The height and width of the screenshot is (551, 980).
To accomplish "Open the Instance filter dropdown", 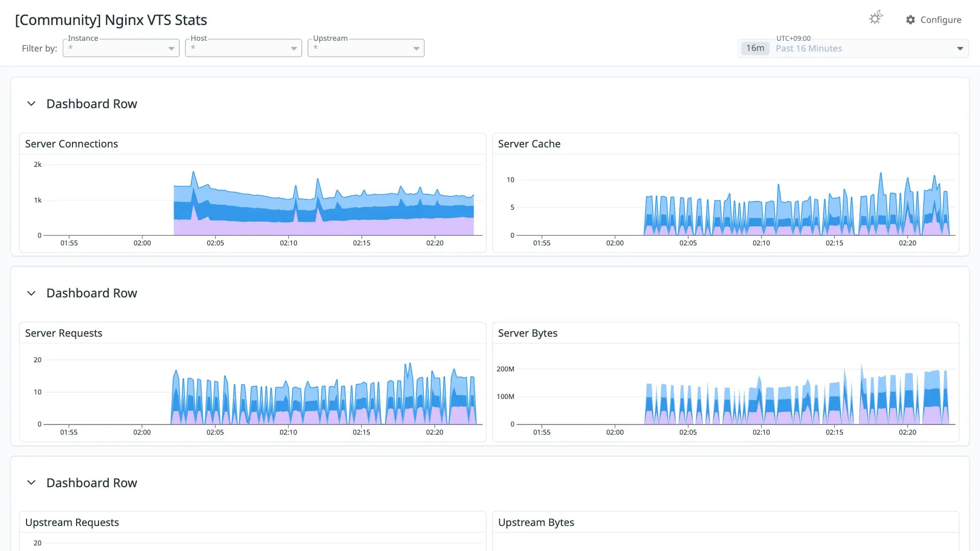I will (121, 48).
